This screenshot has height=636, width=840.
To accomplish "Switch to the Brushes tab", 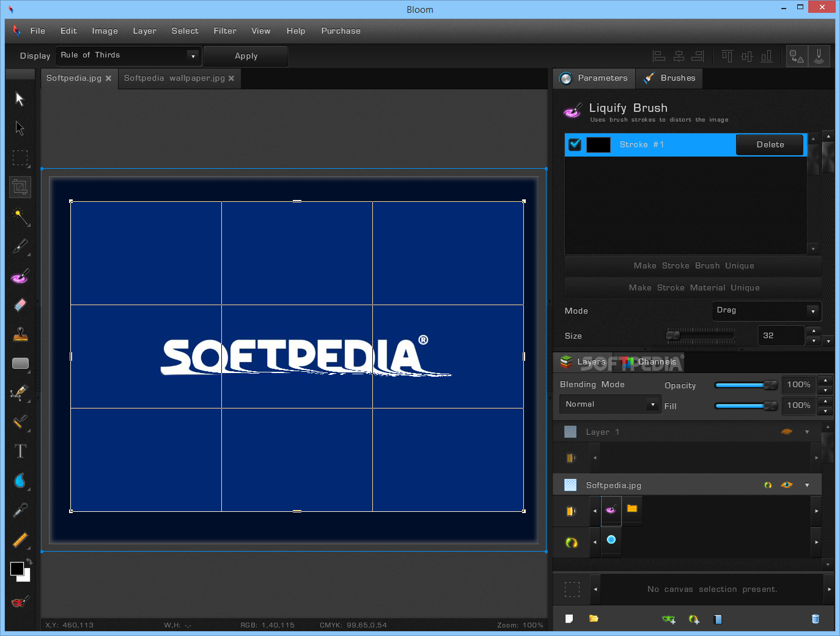I will coord(669,78).
